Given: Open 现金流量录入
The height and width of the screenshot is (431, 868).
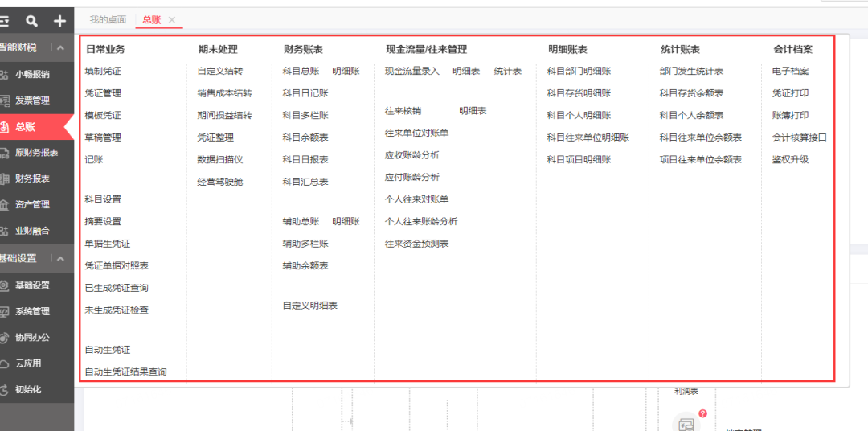Looking at the screenshot, I should tap(412, 71).
